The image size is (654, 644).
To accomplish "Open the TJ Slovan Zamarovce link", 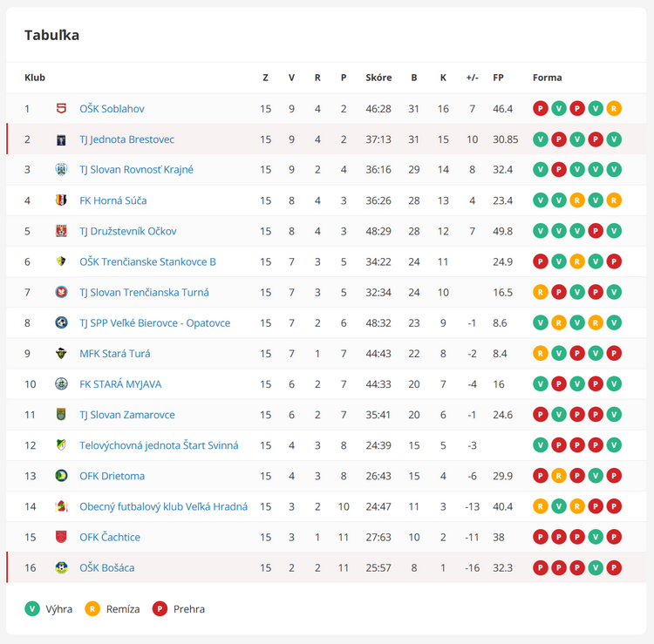I will tap(126, 415).
